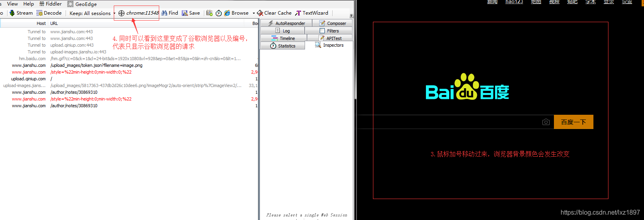Select the hm.baidu.com hm.gif session
This screenshot has width=644, height=220.
point(128,59)
